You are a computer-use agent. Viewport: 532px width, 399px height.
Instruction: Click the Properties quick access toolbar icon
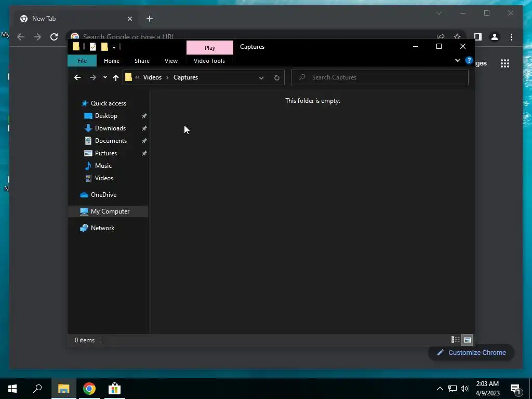92,46
